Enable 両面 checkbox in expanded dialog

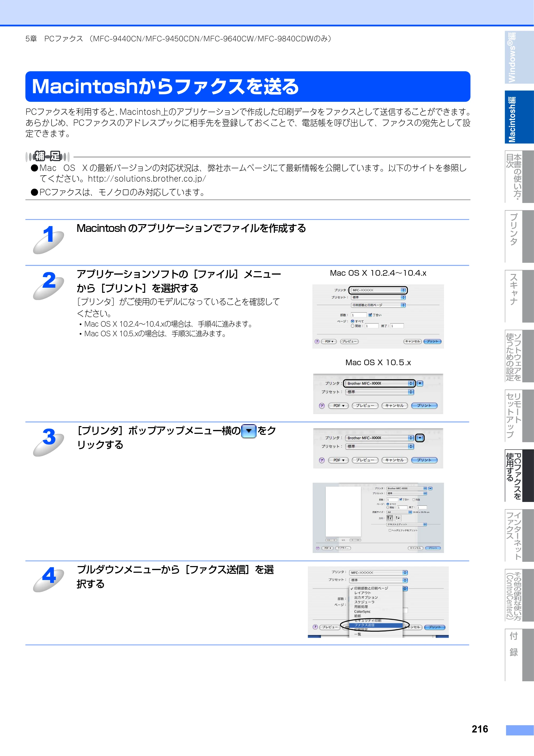(x=414, y=500)
